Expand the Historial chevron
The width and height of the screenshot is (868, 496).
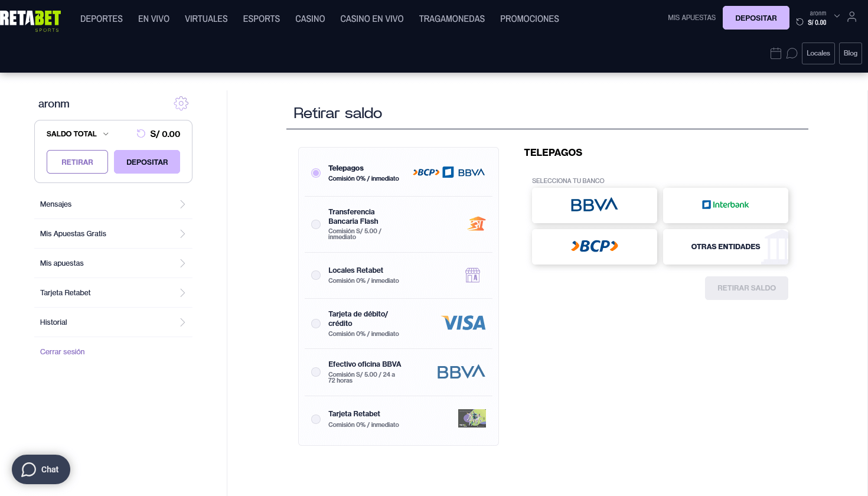coord(182,322)
